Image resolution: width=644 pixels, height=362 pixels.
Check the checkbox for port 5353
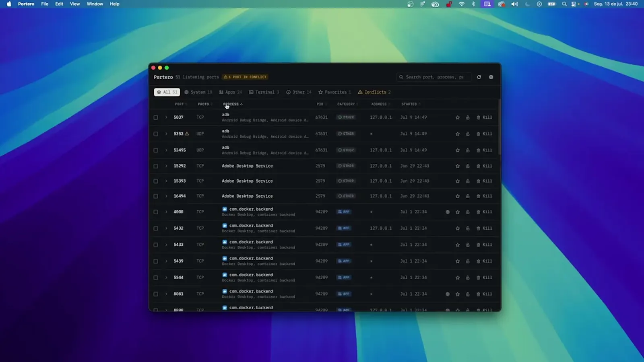click(x=156, y=134)
